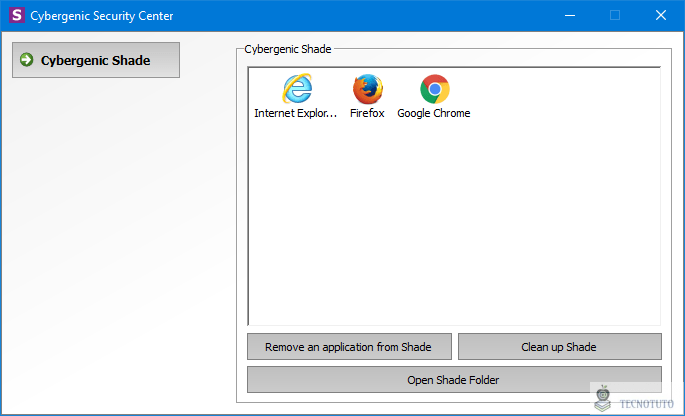Click the Cybergenic Security Center title icon
The height and width of the screenshot is (416, 685).
[x=17, y=15]
